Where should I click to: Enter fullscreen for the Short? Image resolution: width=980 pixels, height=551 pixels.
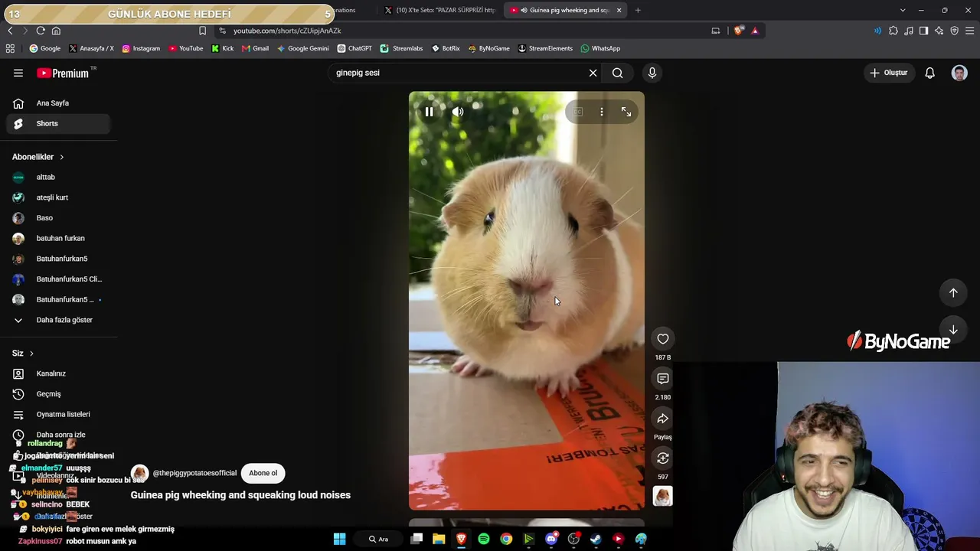tap(626, 112)
